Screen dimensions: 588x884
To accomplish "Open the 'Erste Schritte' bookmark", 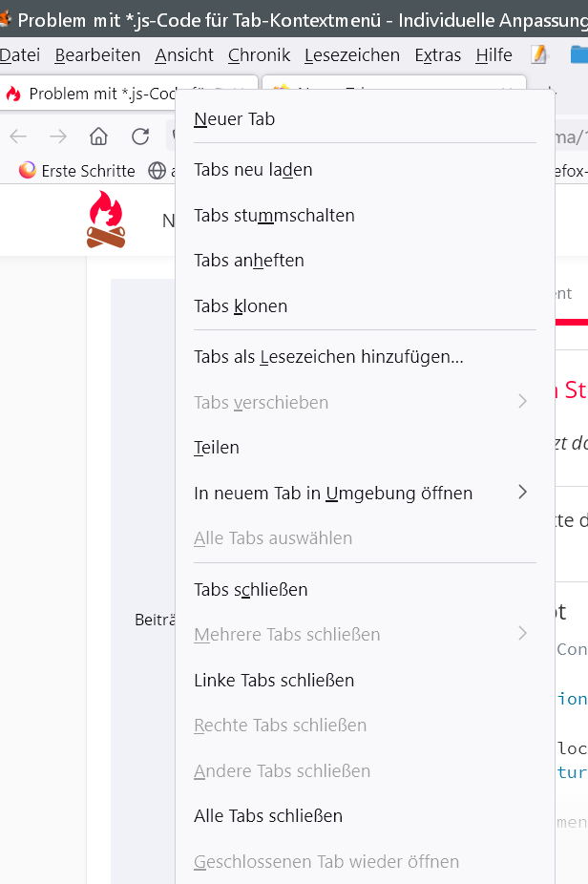I will [88, 171].
